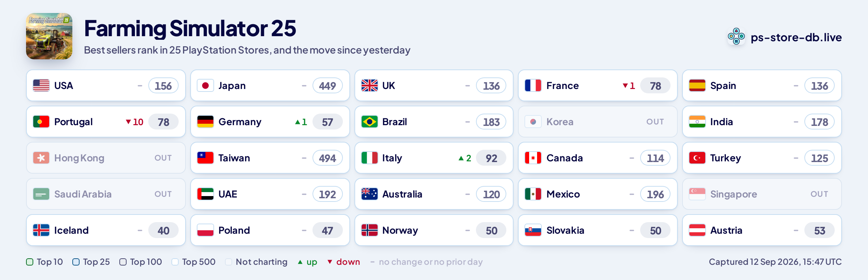This screenshot has width=868, height=280.
Task: Click the Not charting legend swatch
Action: pos(229,262)
